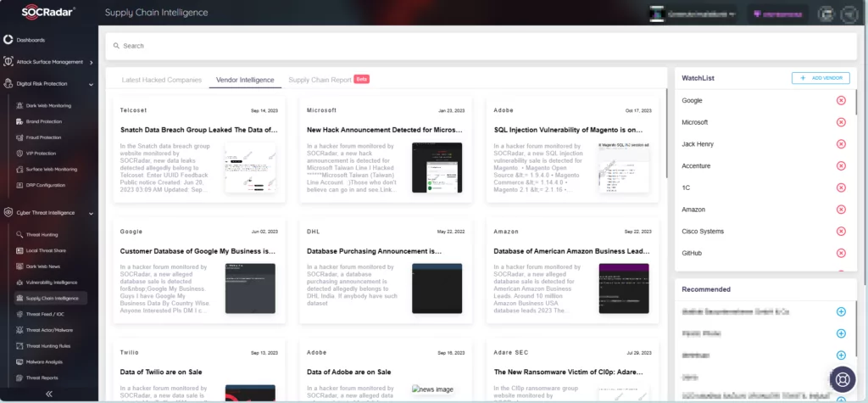Add second Recommended vendor with plus icon

841,333
